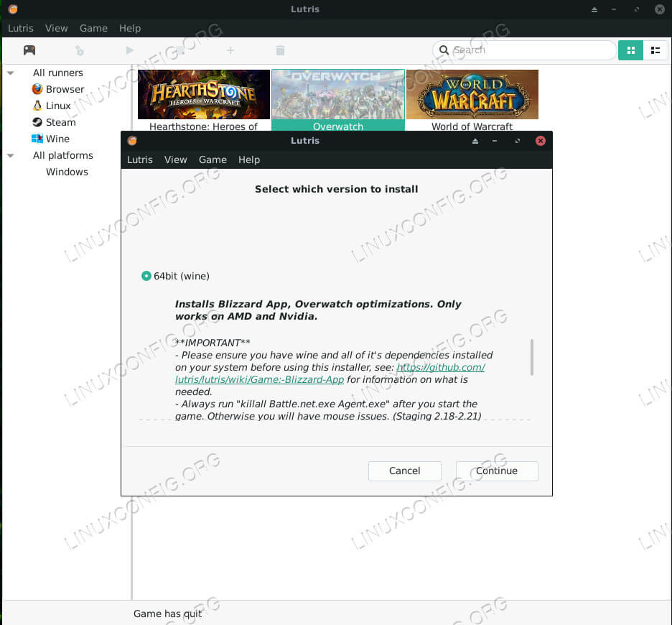Collapse the All platforms tree section
The width and height of the screenshot is (672, 625).
click(x=11, y=155)
